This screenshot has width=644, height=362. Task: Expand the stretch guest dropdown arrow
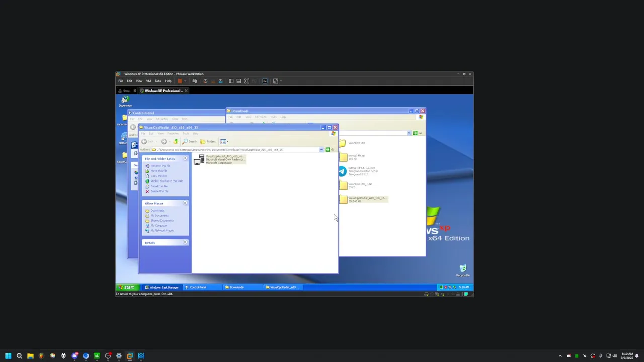pyautogui.click(x=281, y=81)
